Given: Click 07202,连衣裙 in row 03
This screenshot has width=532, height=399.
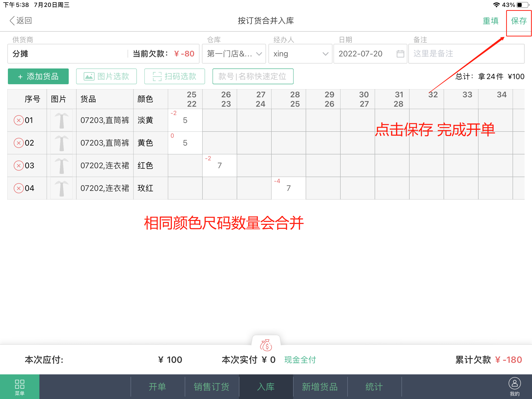Looking at the screenshot, I should (x=105, y=166).
